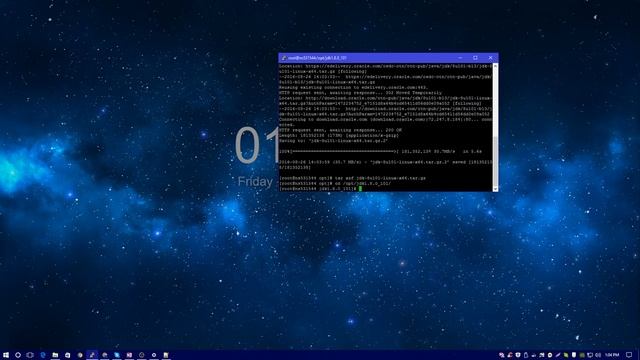Show the taskbar clock calendar flyout
This screenshot has width=640, height=360.
point(612,355)
